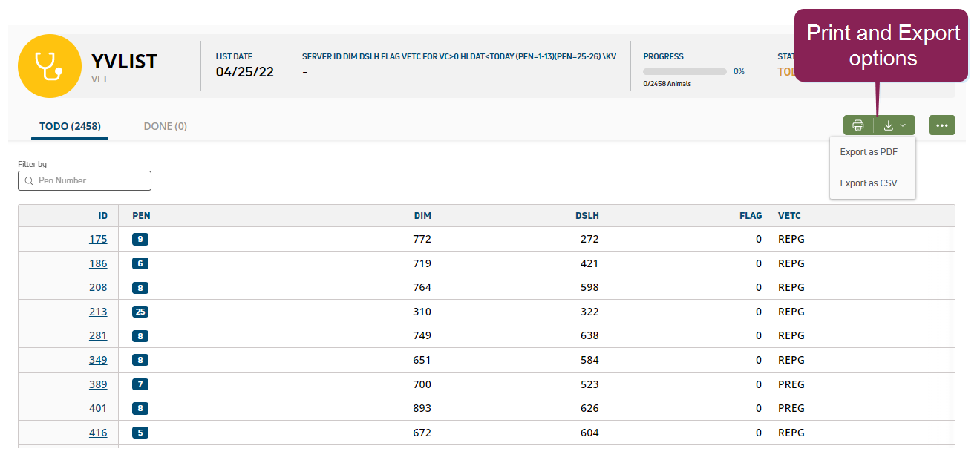Type in the Pen Number filter field
Image resolution: width=980 pixels, height=449 pixels.
pos(91,180)
